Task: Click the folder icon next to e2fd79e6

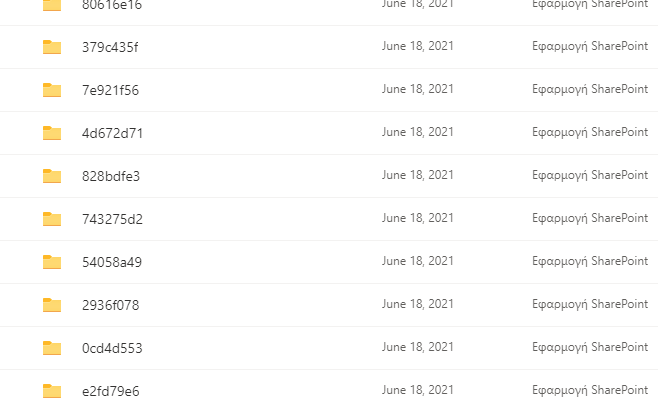Action: 52,391
